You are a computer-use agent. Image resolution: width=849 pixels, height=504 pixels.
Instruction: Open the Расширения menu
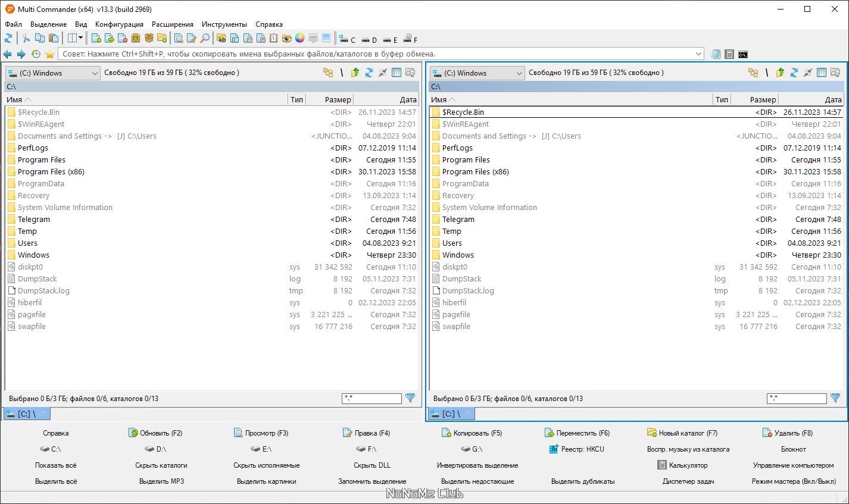pyautogui.click(x=173, y=24)
